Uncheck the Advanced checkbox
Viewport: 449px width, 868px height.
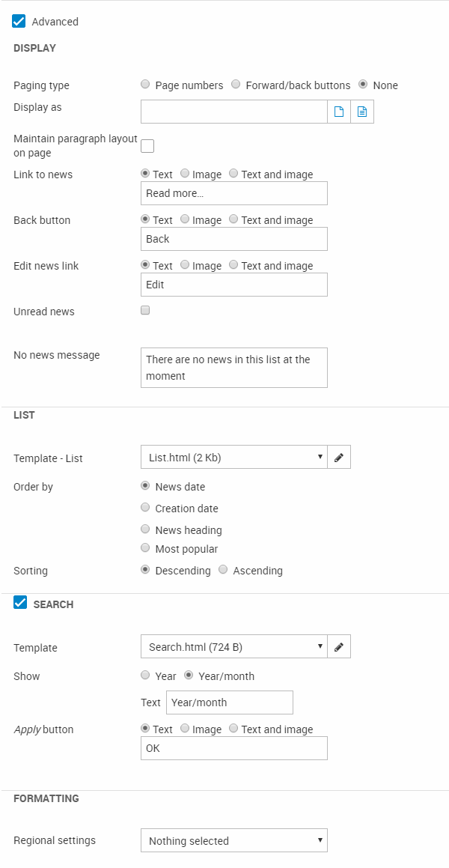click(19, 22)
